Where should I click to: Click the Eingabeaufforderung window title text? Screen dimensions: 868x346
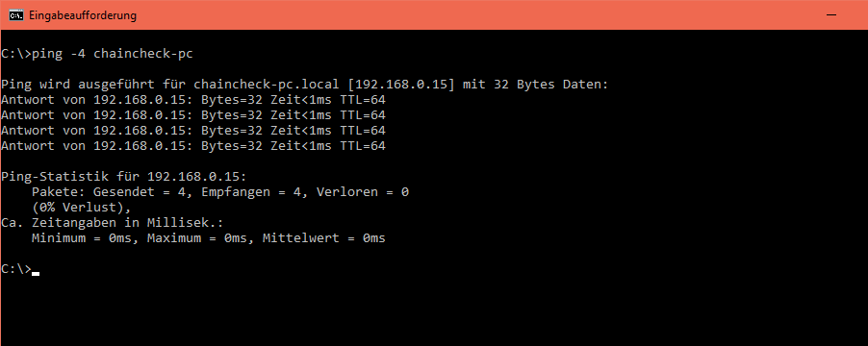pyautogui.click(x=83, y=15)
